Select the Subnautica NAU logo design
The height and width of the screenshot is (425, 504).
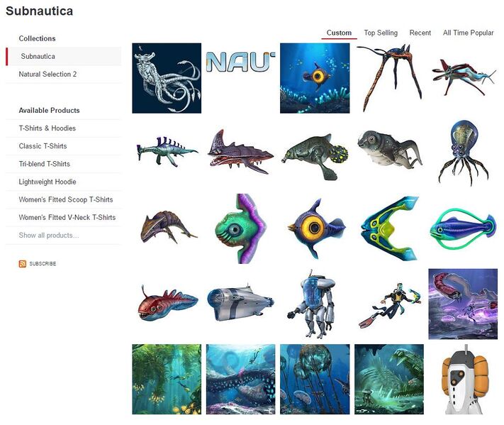click(241, 62)
